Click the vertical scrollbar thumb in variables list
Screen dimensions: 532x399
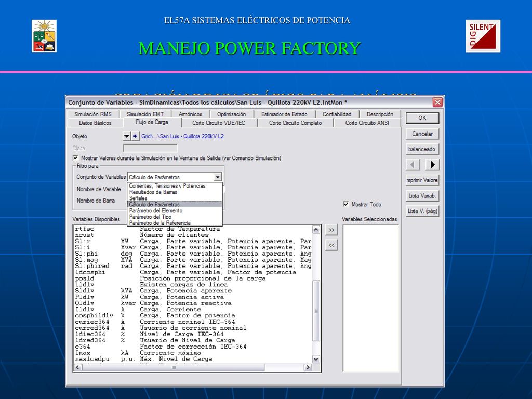tap(316, 311)
